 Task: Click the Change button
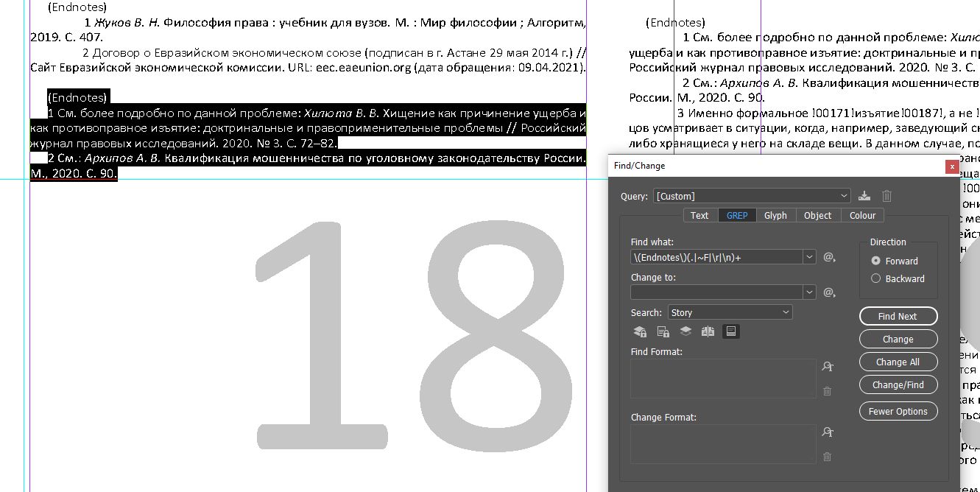pyautogui.click(x=898, y=339)
